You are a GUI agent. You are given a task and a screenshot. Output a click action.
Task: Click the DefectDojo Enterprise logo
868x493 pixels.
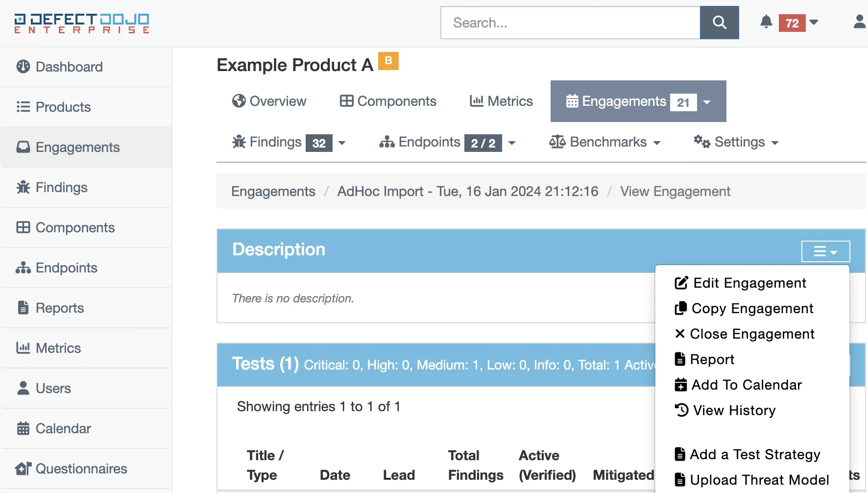click(x=82, y=23)
